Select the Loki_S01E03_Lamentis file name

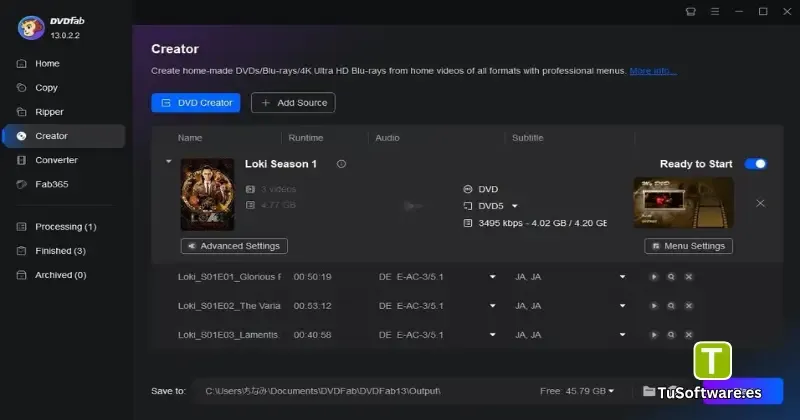(228, 335)
